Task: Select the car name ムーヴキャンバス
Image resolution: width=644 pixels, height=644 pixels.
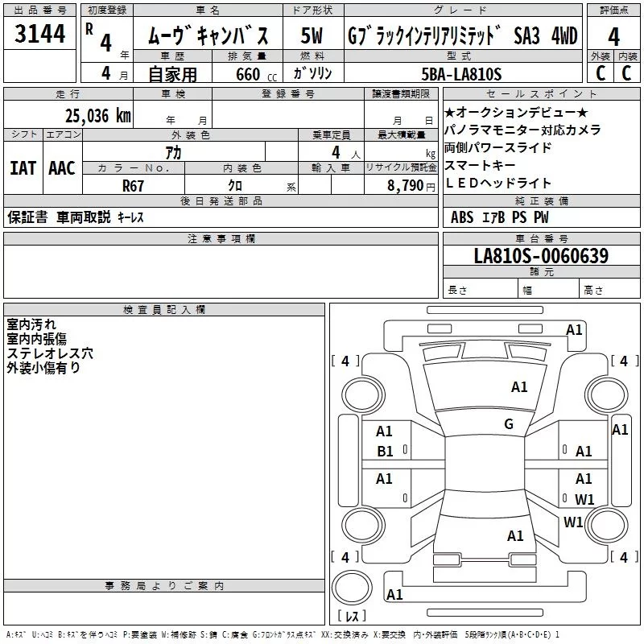Action: tap(208, 35)
